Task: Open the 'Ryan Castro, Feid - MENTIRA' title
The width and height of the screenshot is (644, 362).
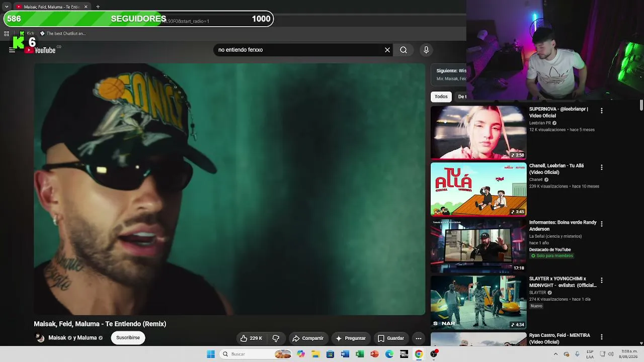Action: click(x=559, y=338)
